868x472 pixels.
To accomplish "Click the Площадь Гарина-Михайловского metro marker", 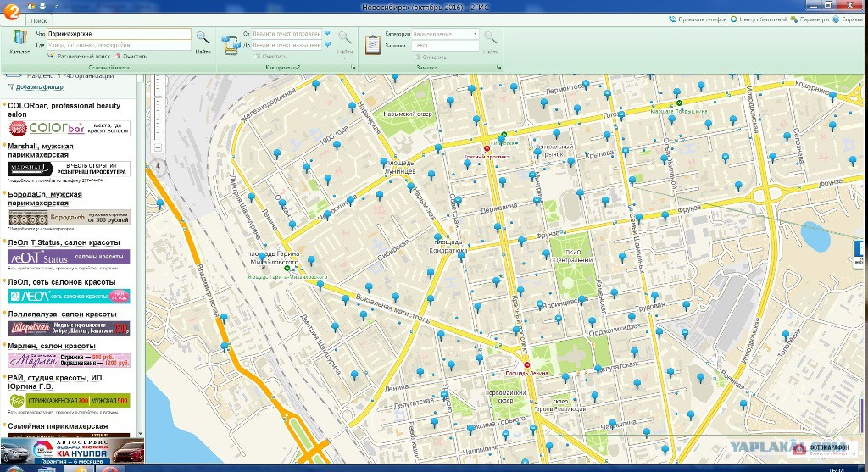I will (287, 269).
